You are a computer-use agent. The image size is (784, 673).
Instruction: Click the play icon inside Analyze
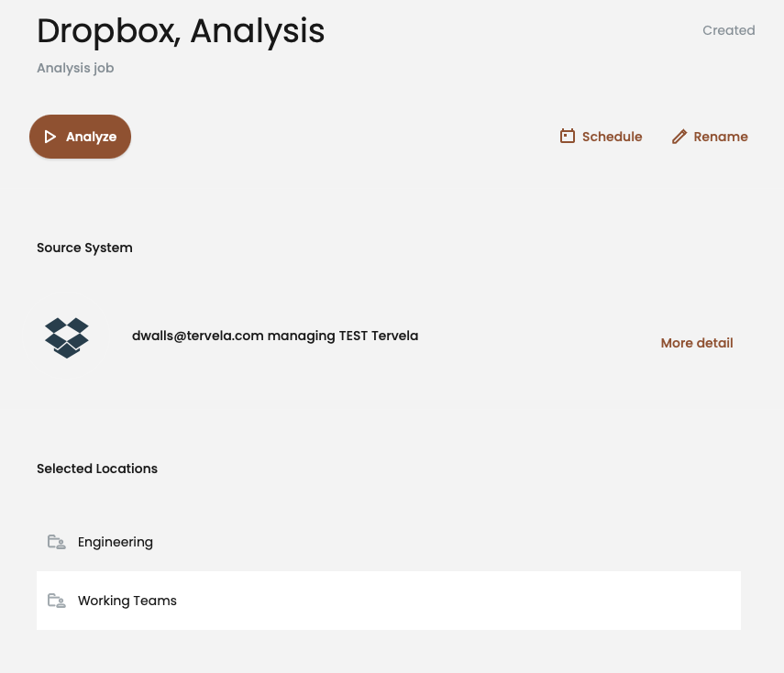coord(50,137)
